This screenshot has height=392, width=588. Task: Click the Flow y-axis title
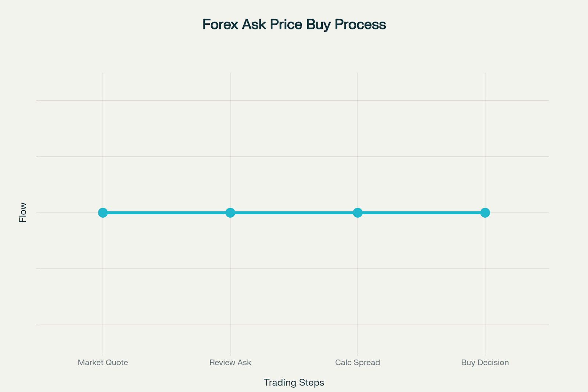(x=23, y=213)
